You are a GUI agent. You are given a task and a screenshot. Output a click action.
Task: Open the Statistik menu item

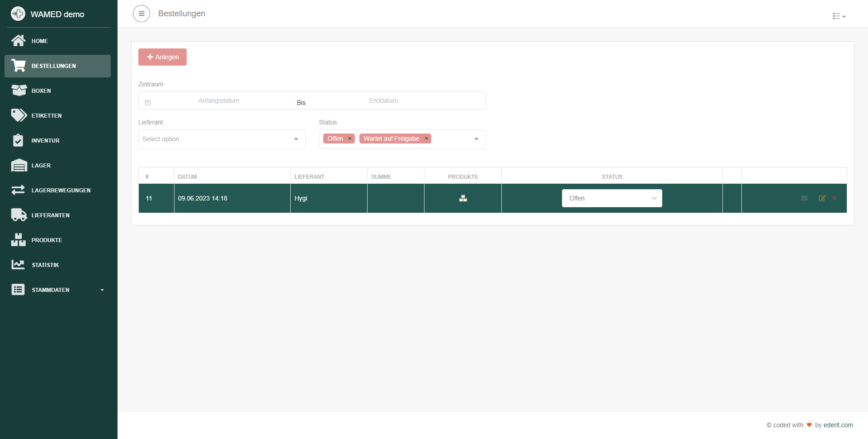[45, 265]
